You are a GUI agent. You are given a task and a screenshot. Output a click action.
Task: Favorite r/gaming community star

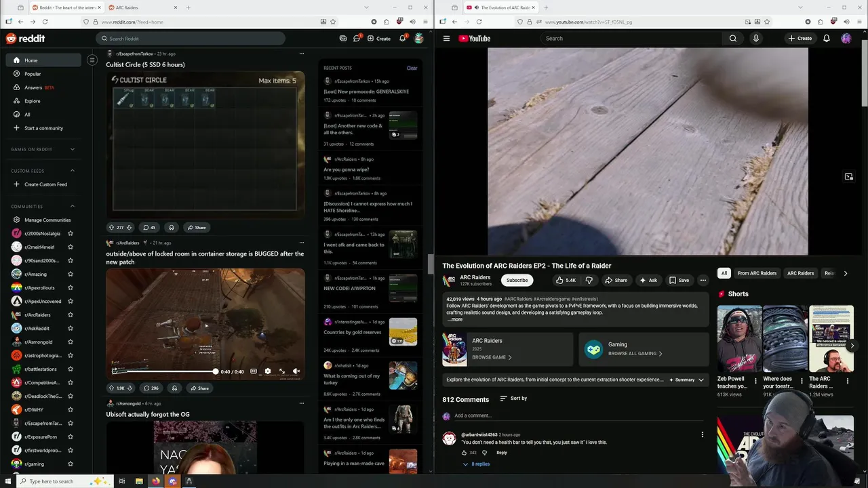pos(71,464)
